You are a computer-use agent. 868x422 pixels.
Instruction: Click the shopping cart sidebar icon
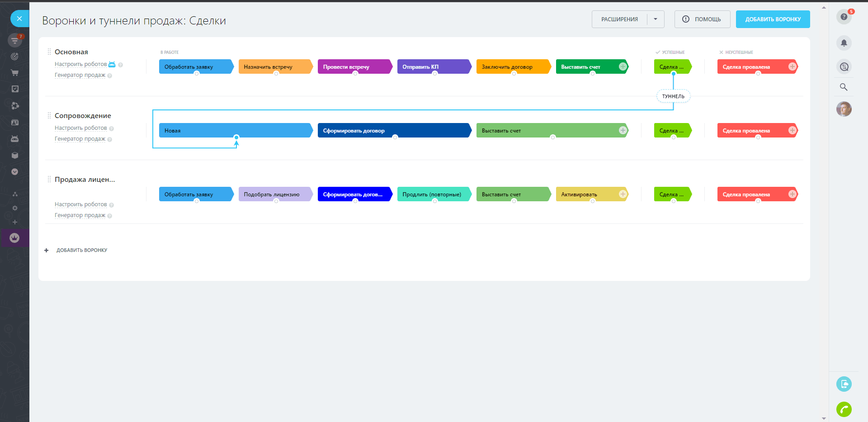point(14,73)
